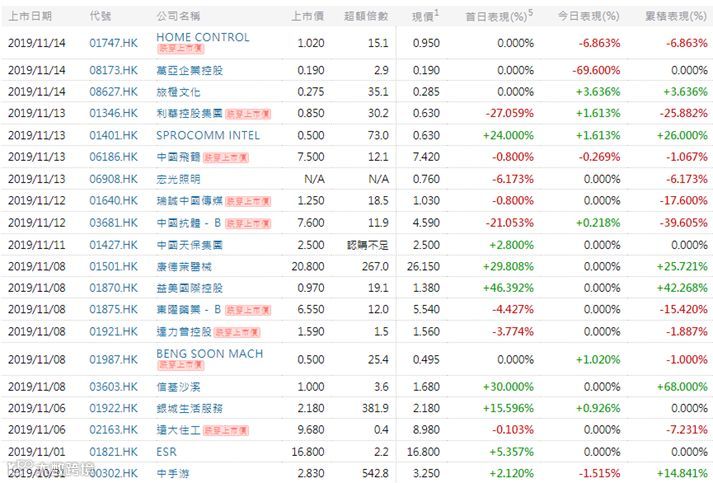
Task: Click the 超額倍數 column header
Action: [366, 16]
